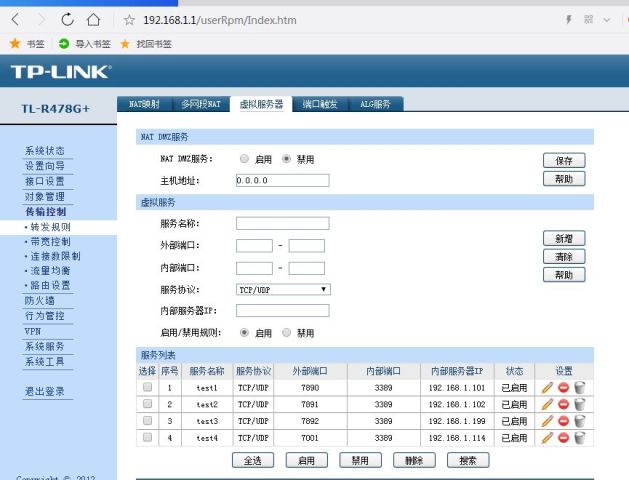
Task: Go to browser home page icon
Action: (93, 19)
